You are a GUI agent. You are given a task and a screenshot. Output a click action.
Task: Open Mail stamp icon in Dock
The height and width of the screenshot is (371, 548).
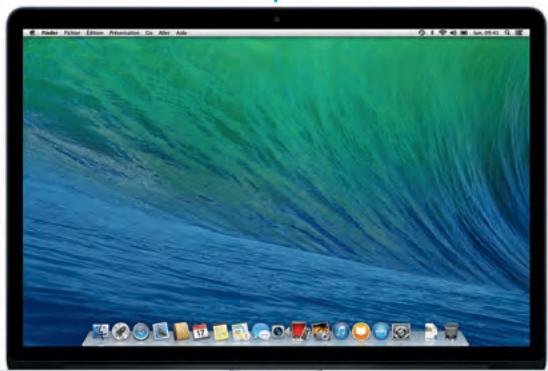pos(161,330)
